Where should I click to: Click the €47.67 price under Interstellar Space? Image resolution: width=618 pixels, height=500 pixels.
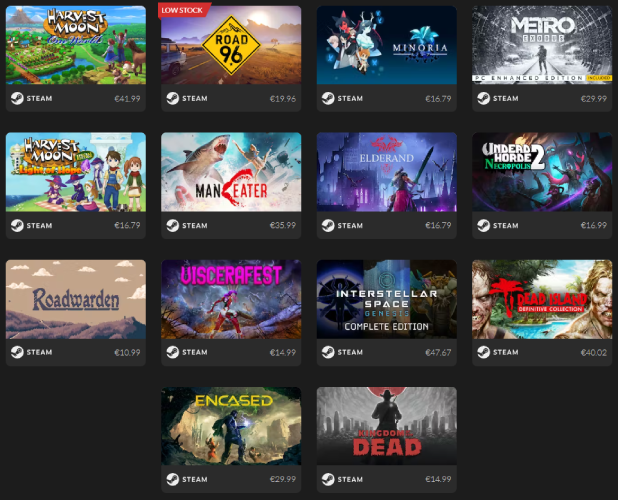pos(438,352)
